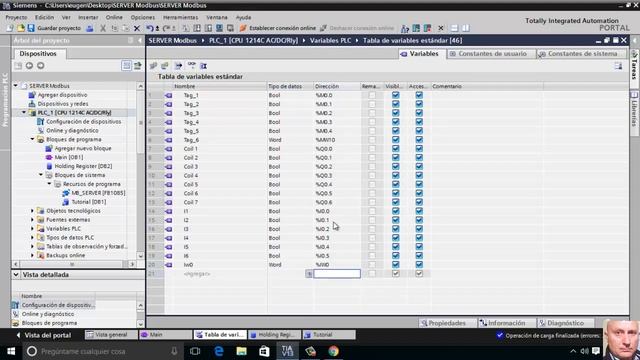
Task: Click the tag icon of row Tag_1
Action: pos(169,95)
